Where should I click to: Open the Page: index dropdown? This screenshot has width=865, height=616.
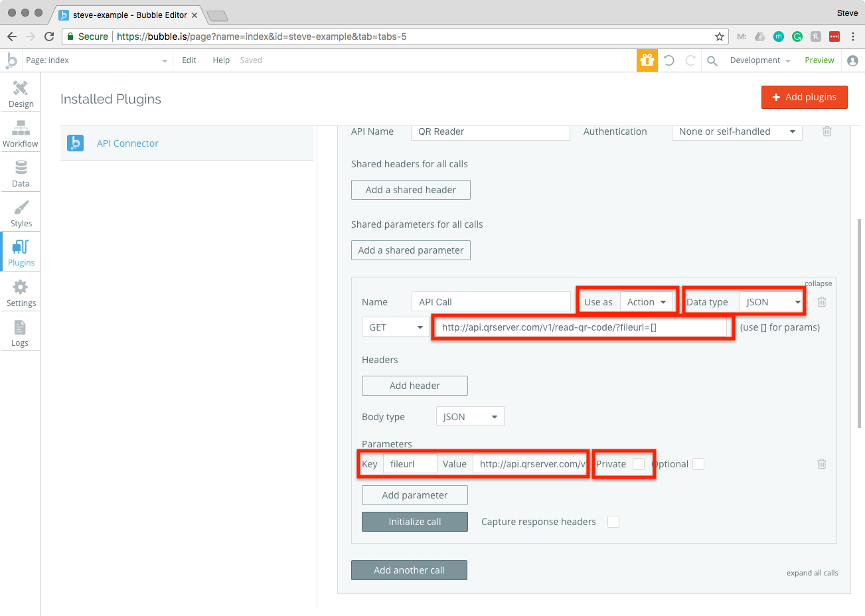click(x=97, y=60)
